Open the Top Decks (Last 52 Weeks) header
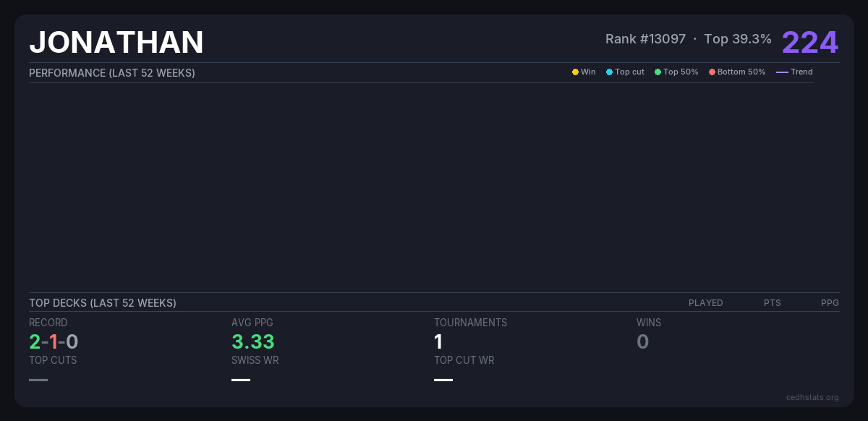 click(x=103, y=303)
